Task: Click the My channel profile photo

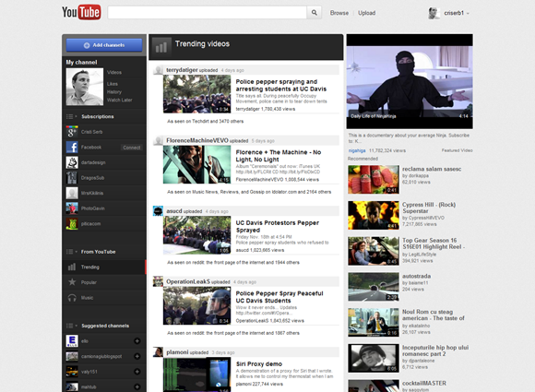Action: 85,87
